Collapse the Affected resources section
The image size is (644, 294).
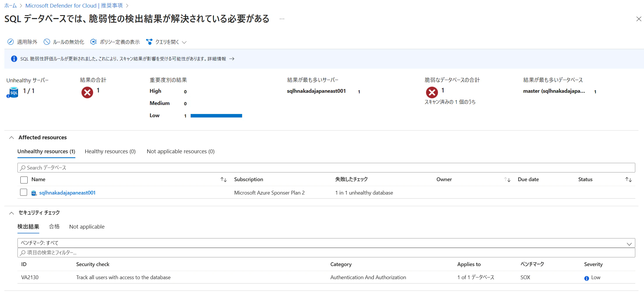pos(11,138)
